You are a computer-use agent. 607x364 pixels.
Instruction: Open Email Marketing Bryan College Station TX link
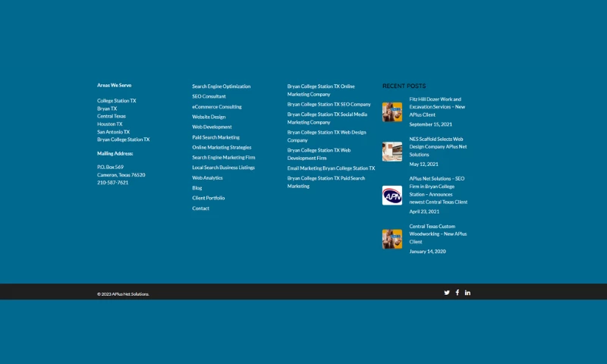click(x=331, y=168)
